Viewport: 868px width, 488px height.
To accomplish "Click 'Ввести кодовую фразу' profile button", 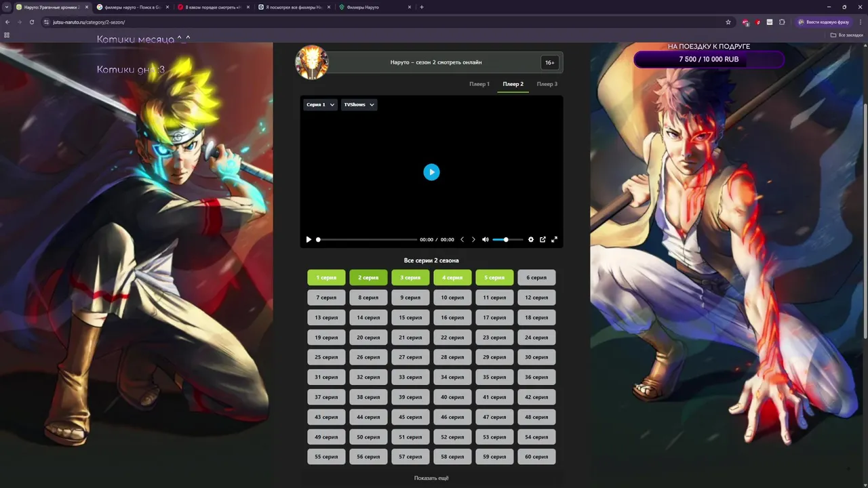I will [825, 22].
